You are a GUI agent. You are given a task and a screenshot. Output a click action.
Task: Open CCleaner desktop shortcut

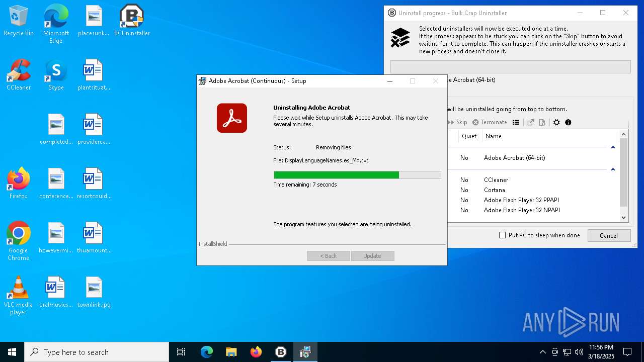19,75
